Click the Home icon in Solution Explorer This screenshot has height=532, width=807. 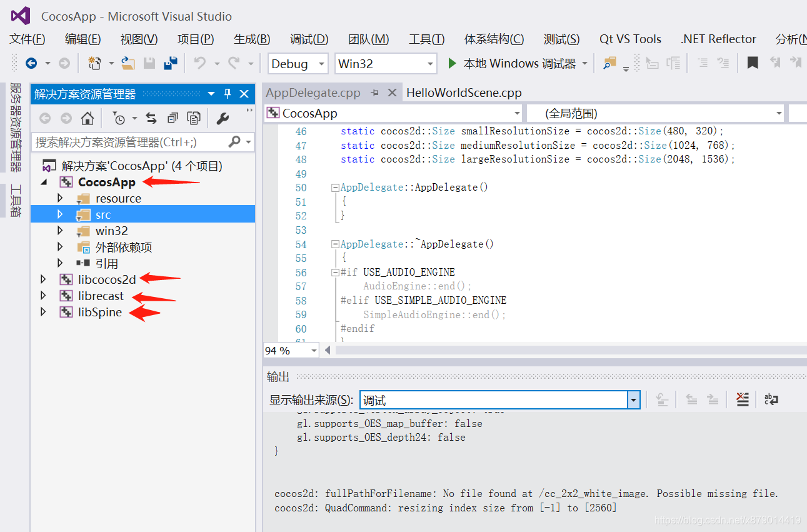[x=88, y=118]
